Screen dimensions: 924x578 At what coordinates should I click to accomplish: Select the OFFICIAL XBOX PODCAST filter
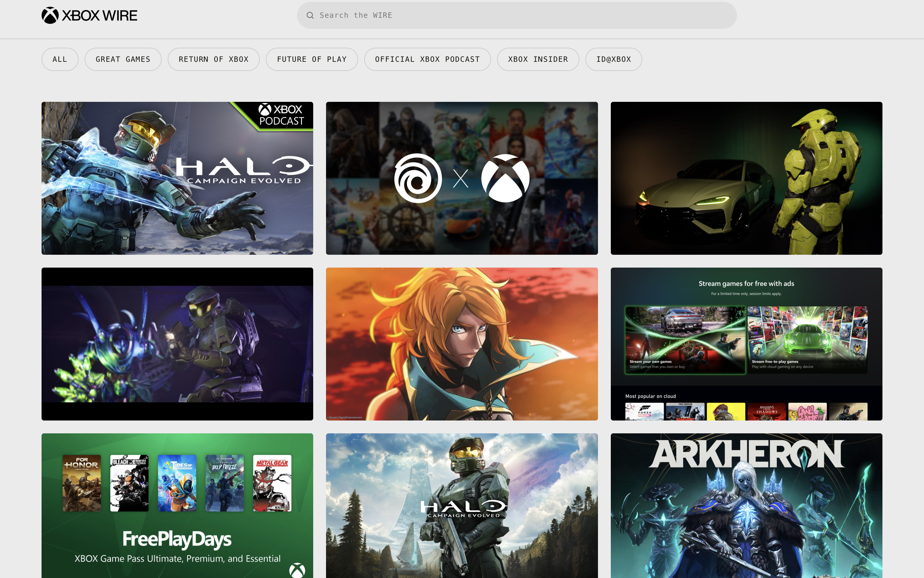(x=427, y=59)
